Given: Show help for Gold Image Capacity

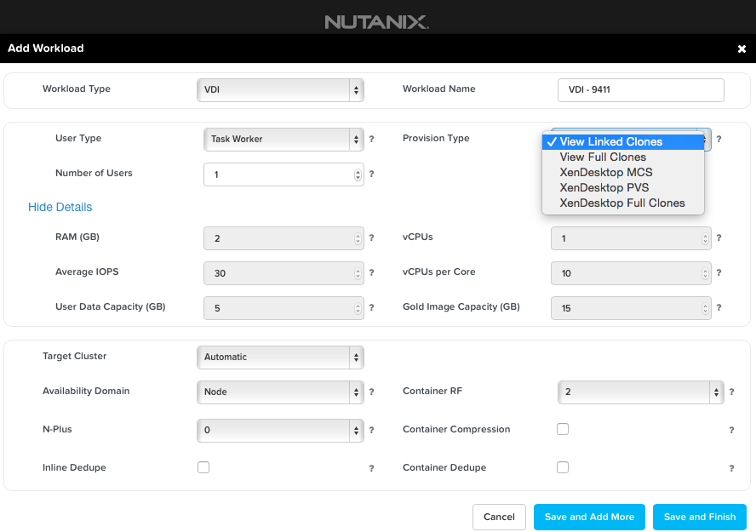Looking at the screenshot, I should tap(719, 307).
